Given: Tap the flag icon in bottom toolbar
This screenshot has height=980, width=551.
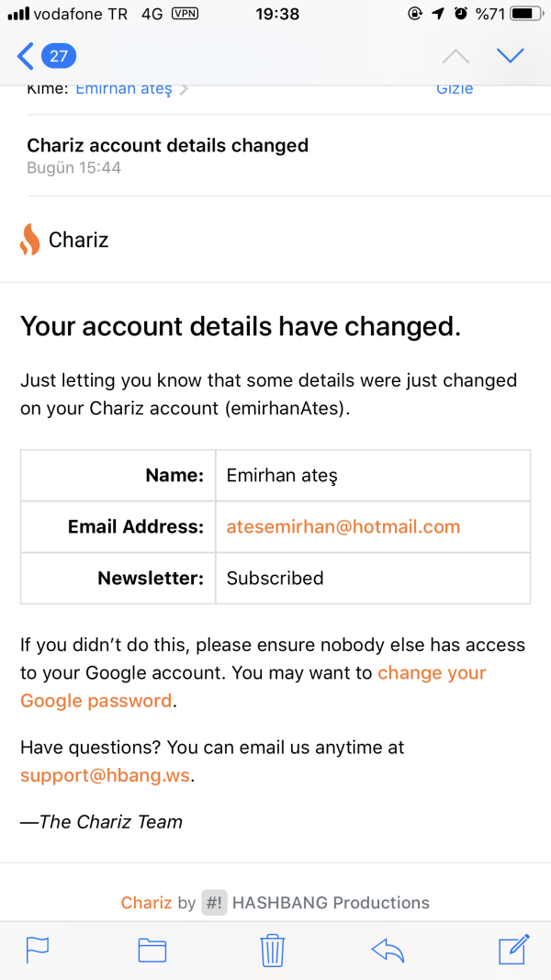Looking at the screenshot, I should click(x=38, y=949).
